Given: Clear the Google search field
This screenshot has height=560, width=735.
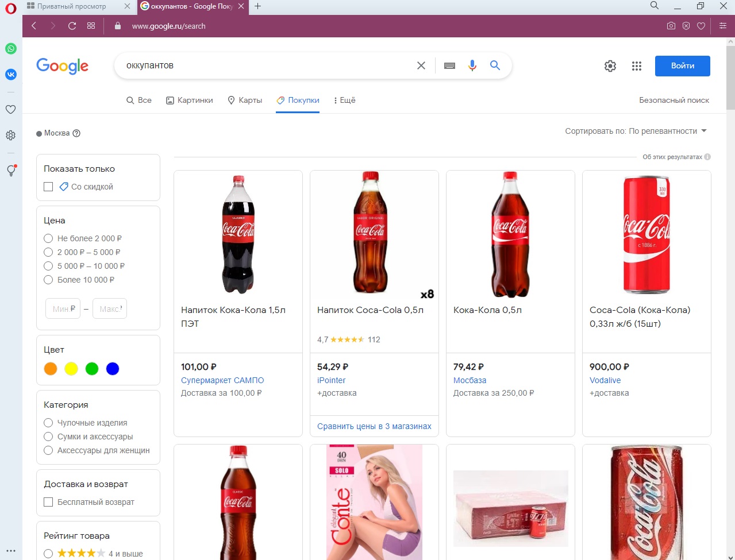Looking at the screenshot, I should tap(421, 65).
